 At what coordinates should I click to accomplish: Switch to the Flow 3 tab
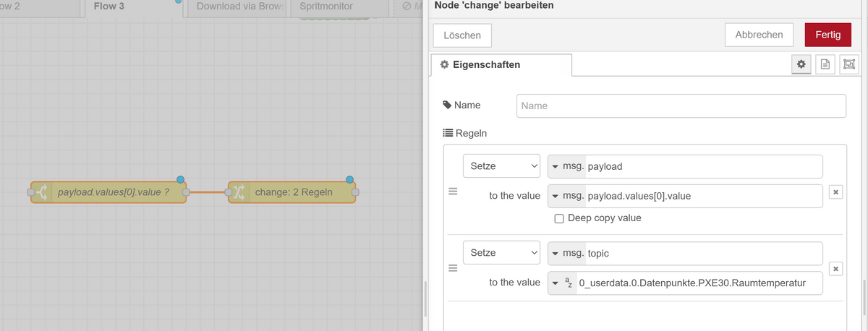(109, 7)
